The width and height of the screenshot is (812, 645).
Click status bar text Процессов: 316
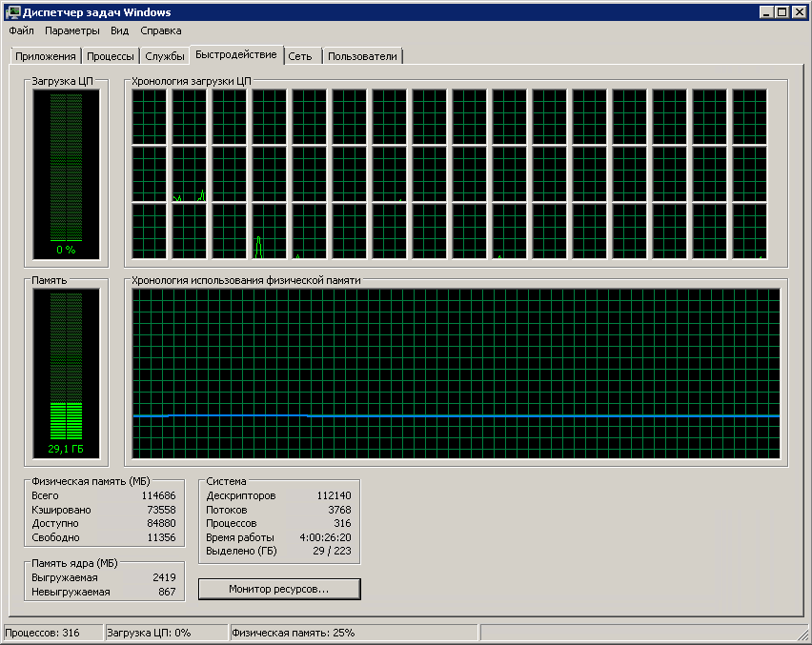click(x=43, y=633)
